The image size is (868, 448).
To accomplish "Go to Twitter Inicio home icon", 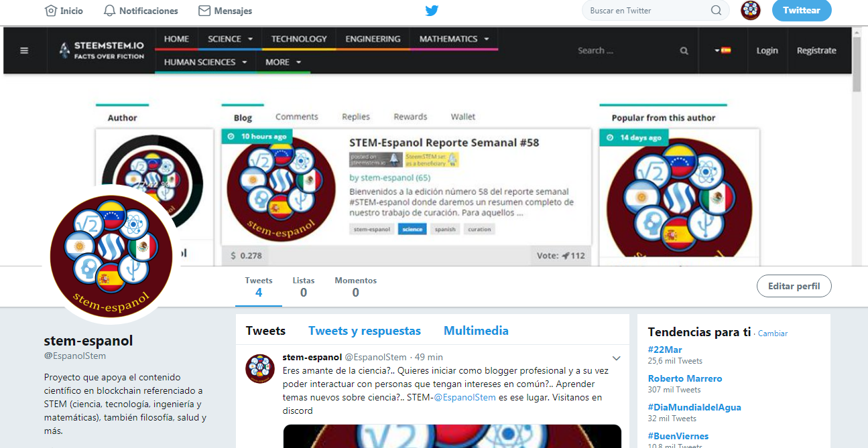I will 50,11.
